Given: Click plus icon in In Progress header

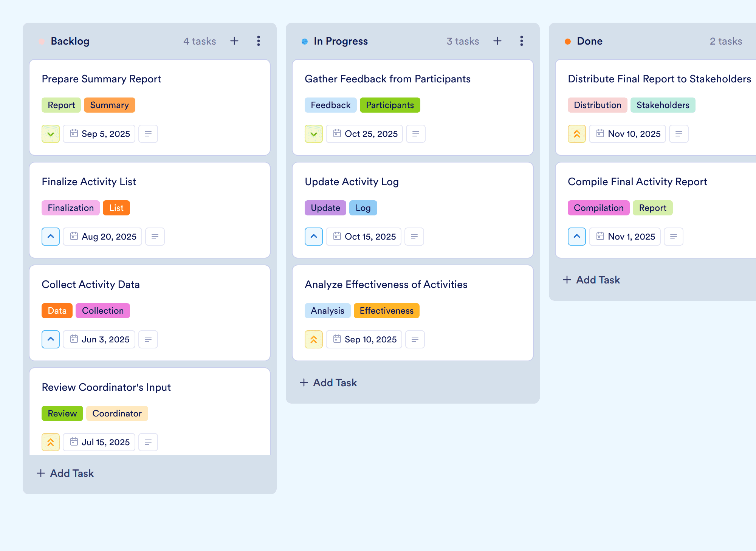Looking at the screenshot, I should [497, 41].
